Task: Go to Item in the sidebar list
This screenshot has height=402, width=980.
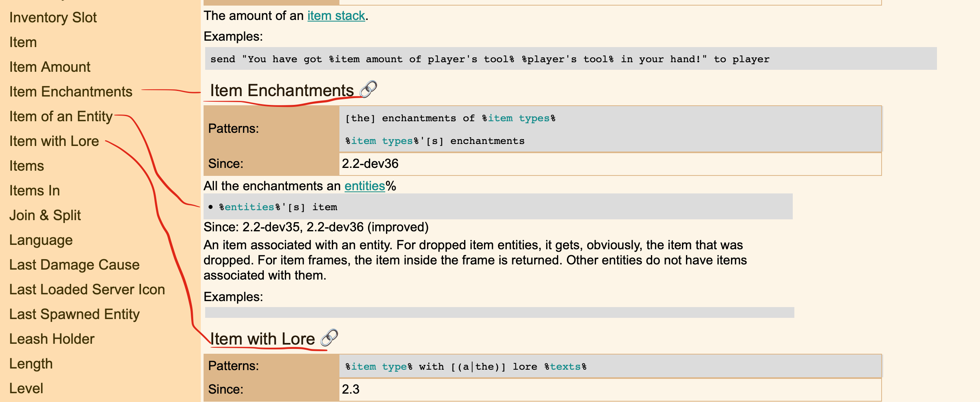Action: (x=23, y=42)
